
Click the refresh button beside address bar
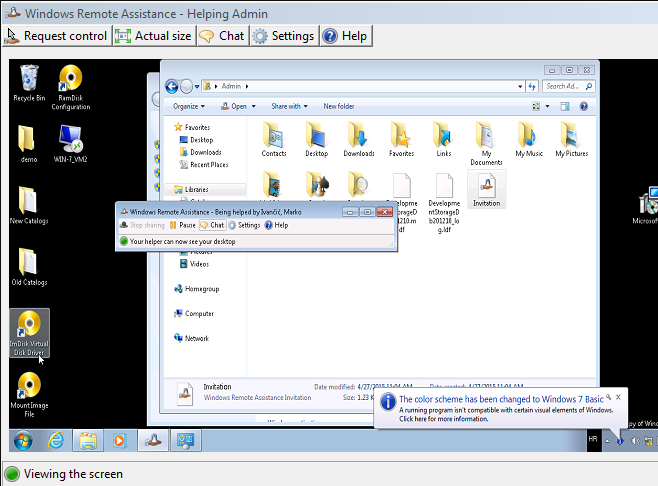(532, 86)
